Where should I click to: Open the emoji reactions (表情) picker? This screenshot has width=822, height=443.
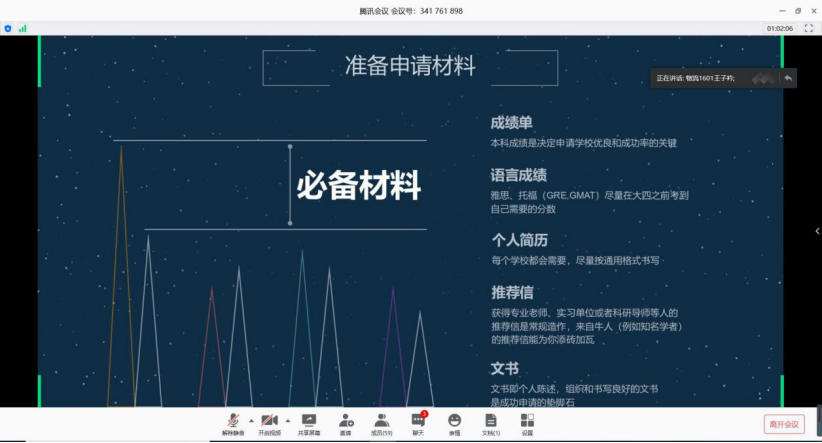pos(454,423)
